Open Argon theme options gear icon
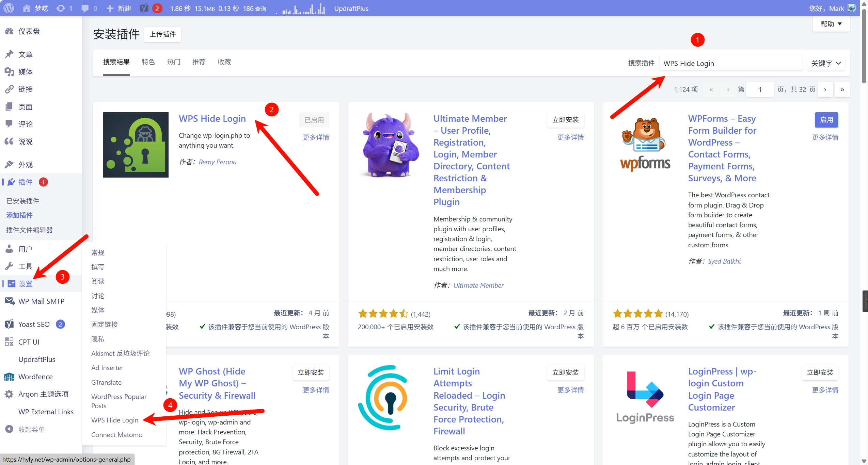Viewport: 868px width, 465px height. (9, 394)
